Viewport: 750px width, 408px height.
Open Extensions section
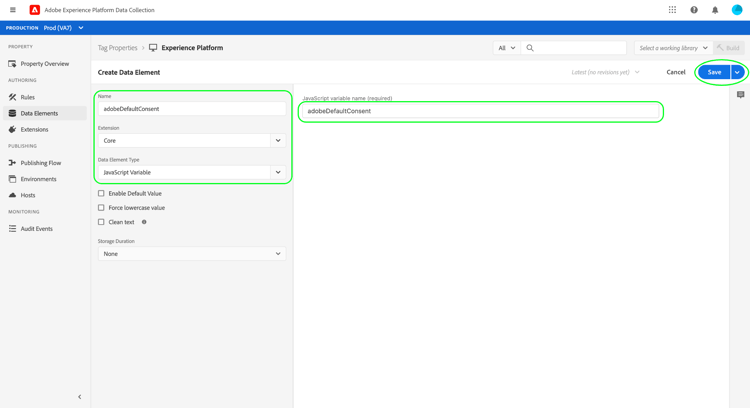(34, 130)
